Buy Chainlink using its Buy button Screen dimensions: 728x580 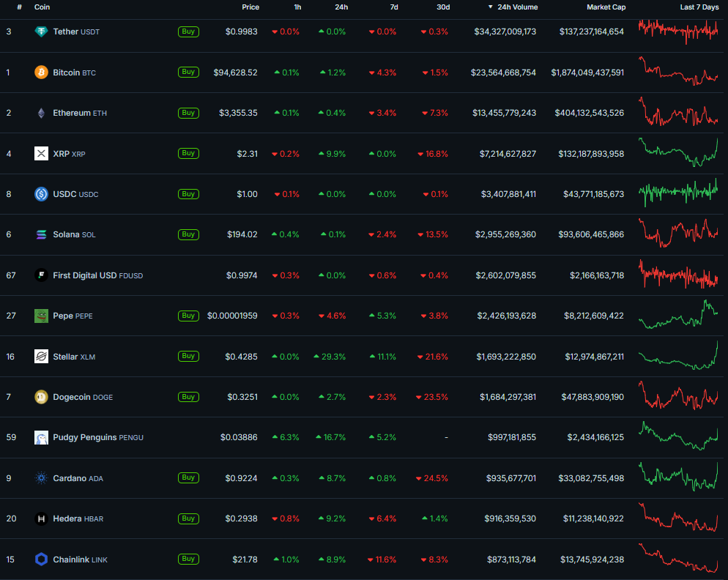click(188, 559)
